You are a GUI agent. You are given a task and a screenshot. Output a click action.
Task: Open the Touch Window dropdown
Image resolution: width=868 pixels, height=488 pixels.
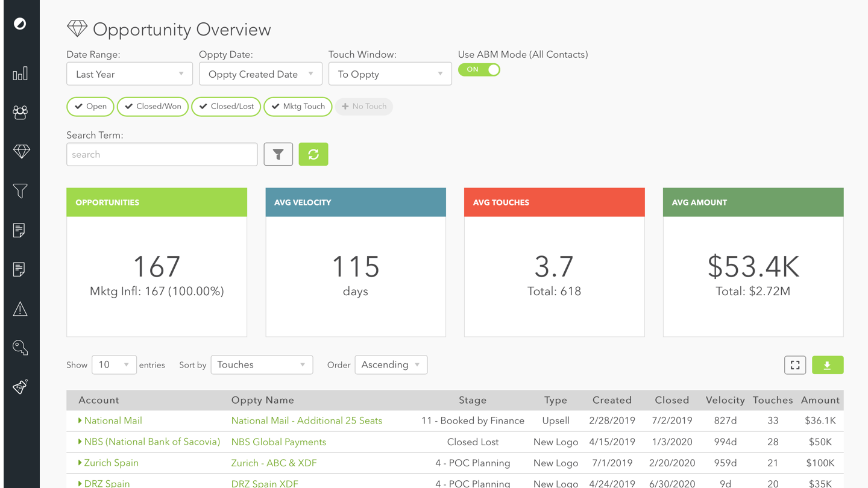[389, 74]
